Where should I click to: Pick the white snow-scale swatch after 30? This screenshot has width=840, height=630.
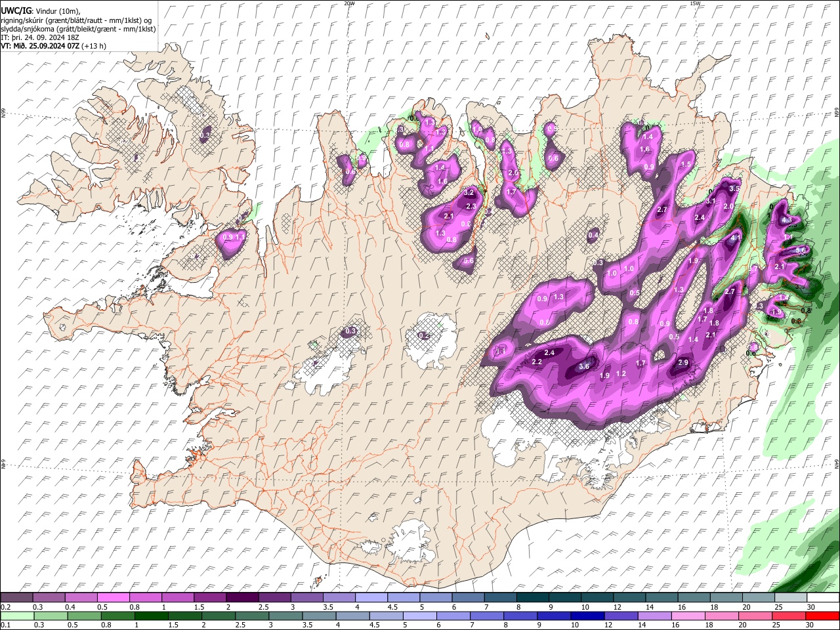(823, 598)
